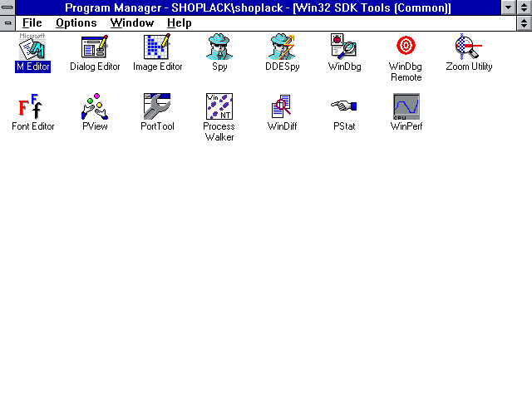
Task: Click the "Process Walker" label
Action: [x=219, y=131]
